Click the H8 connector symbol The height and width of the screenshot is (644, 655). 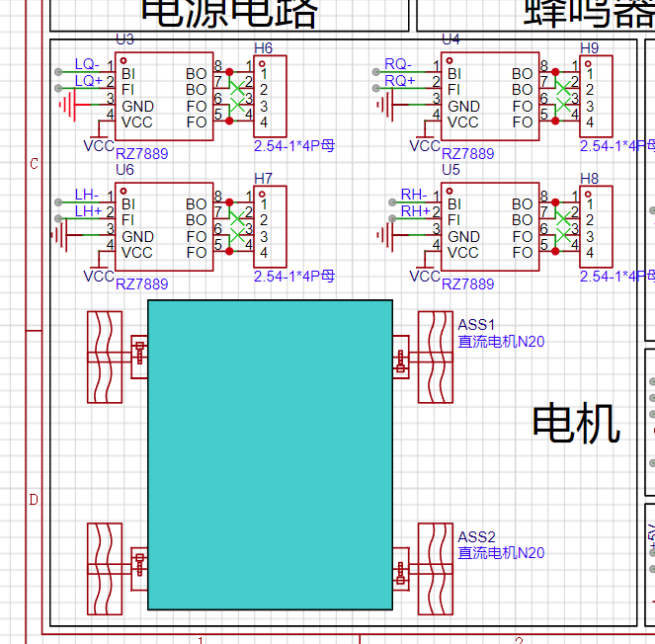point(596,227)
